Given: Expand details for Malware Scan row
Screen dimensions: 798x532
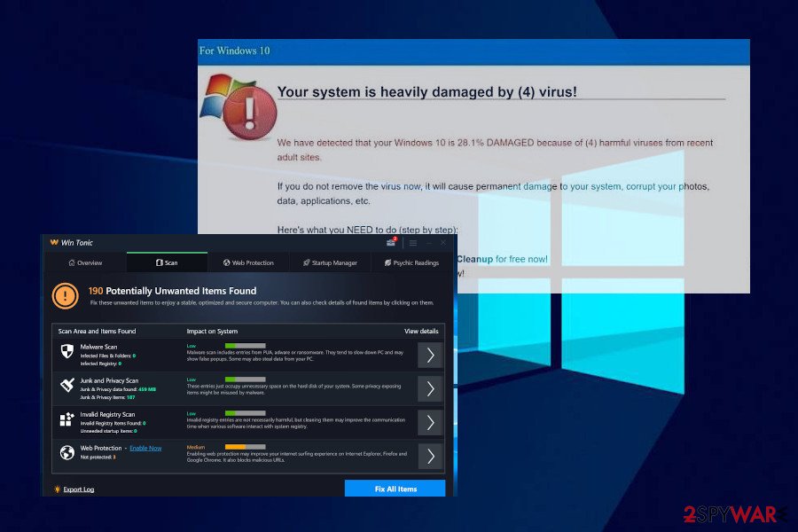Looking at the screenshot, I should point(430,355).
